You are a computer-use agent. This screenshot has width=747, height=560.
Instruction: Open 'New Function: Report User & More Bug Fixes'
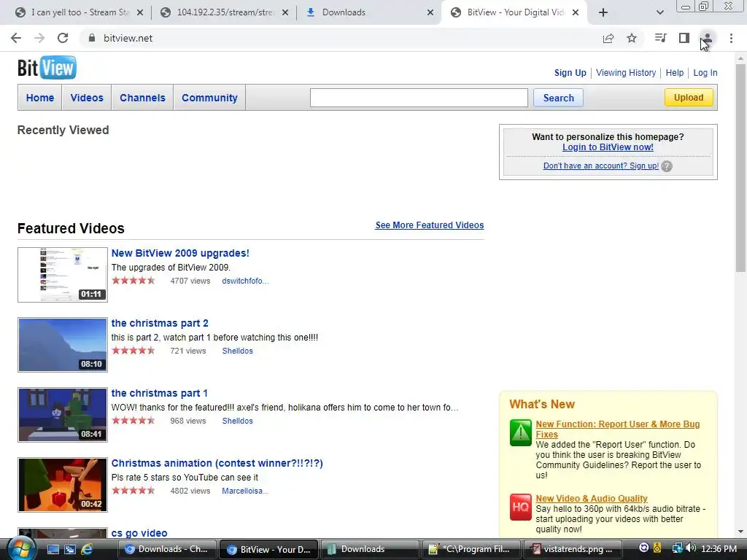617,429
